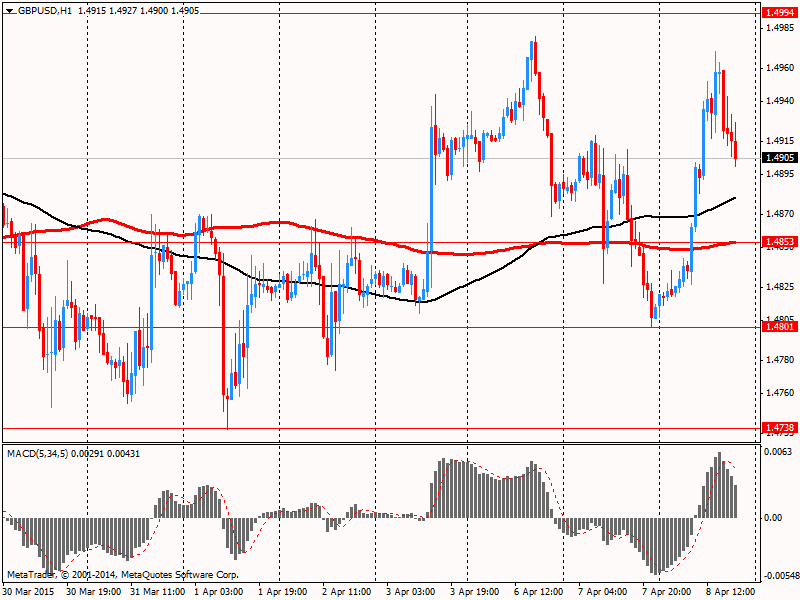Click the MACD signal value 0.00431

124,454
